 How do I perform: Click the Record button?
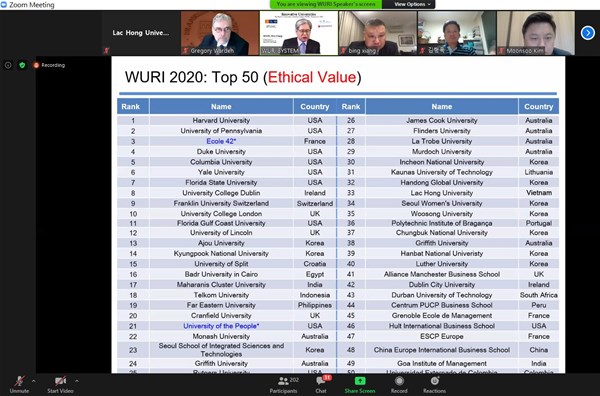pyautogui.click(x=399, y=385)
